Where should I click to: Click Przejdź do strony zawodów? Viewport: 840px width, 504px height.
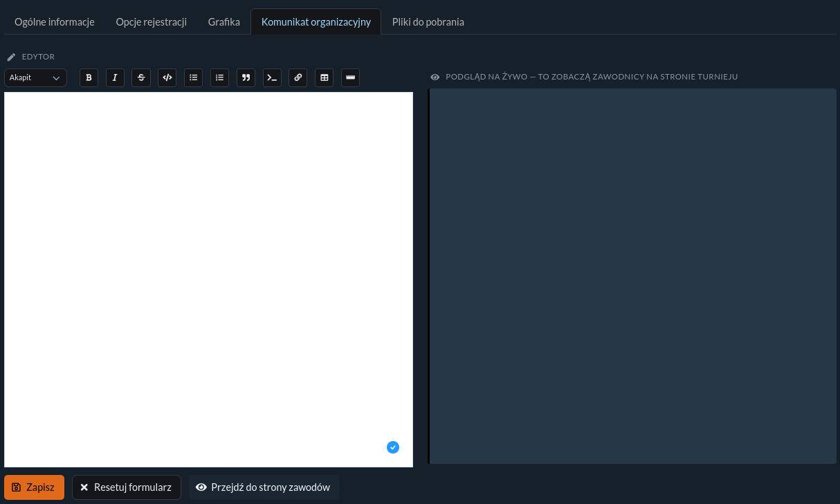tap(264, 487)
